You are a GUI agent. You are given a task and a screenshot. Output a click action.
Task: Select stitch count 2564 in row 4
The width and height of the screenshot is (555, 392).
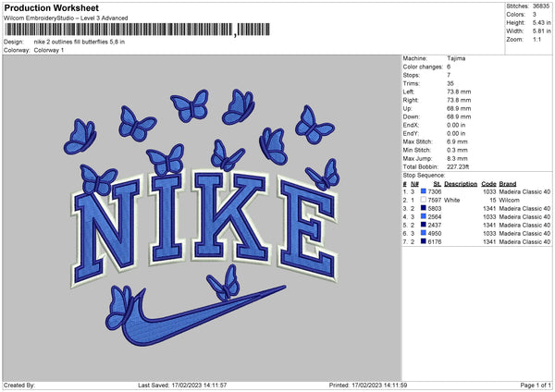click(435, 216)
